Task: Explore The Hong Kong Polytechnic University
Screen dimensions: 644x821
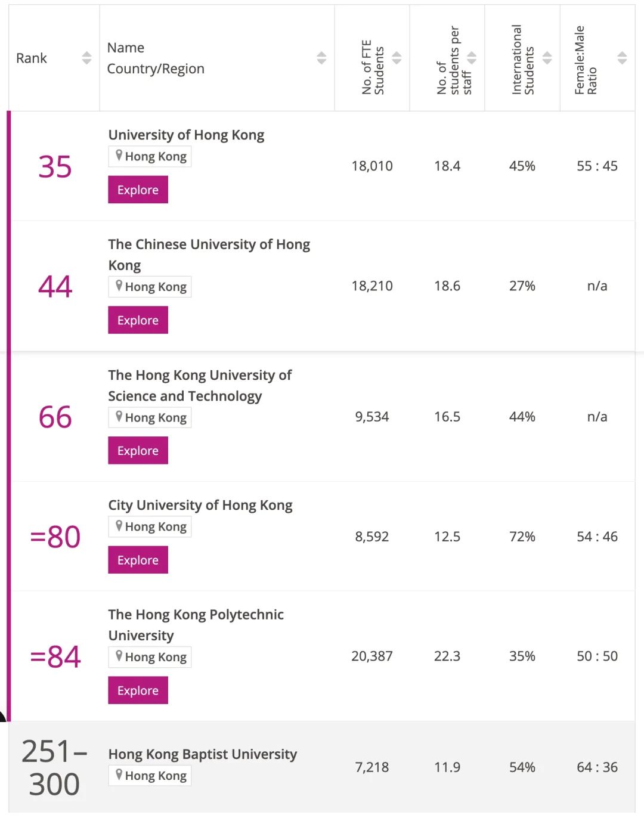Action: pos(138,690)
